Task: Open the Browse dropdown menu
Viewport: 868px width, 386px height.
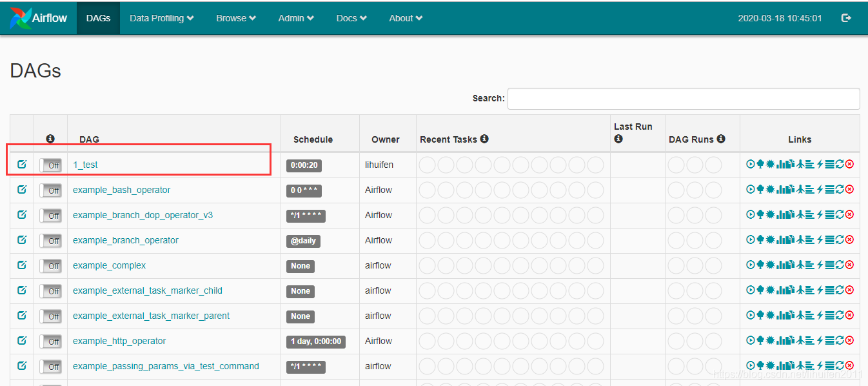Action: point(236,18)
